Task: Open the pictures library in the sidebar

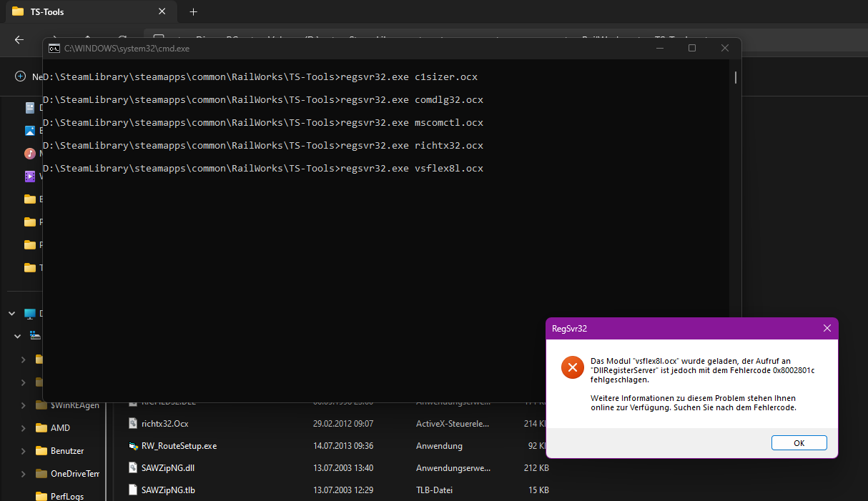Action: 29,131
